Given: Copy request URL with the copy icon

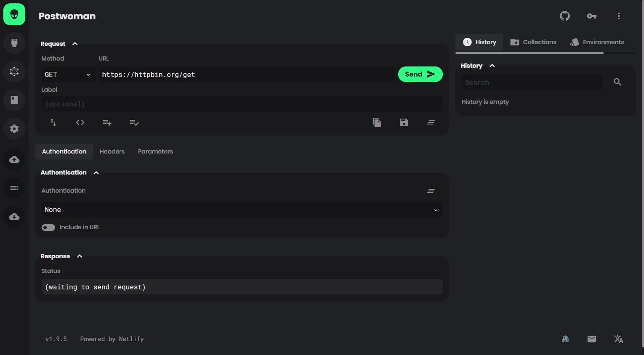Looking at the screenshot, I should coord(377,122).
